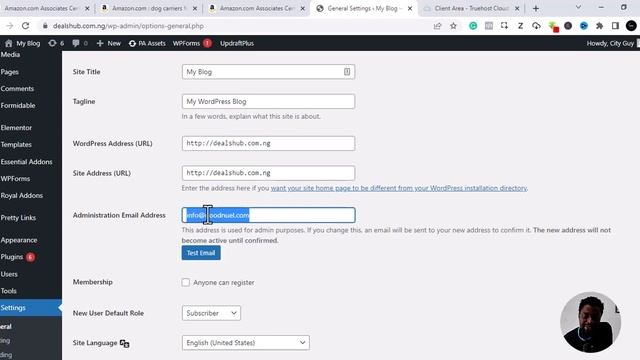Switch to first Amazon Associates Central tab
This screenshot has width=640, height=360.
(x=42, y=8)
